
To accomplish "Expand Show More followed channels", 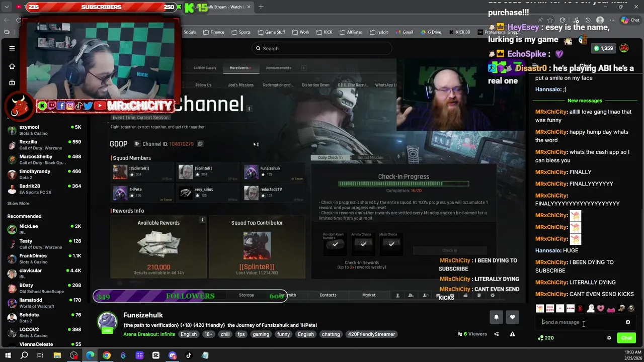I will pos(18,204).
